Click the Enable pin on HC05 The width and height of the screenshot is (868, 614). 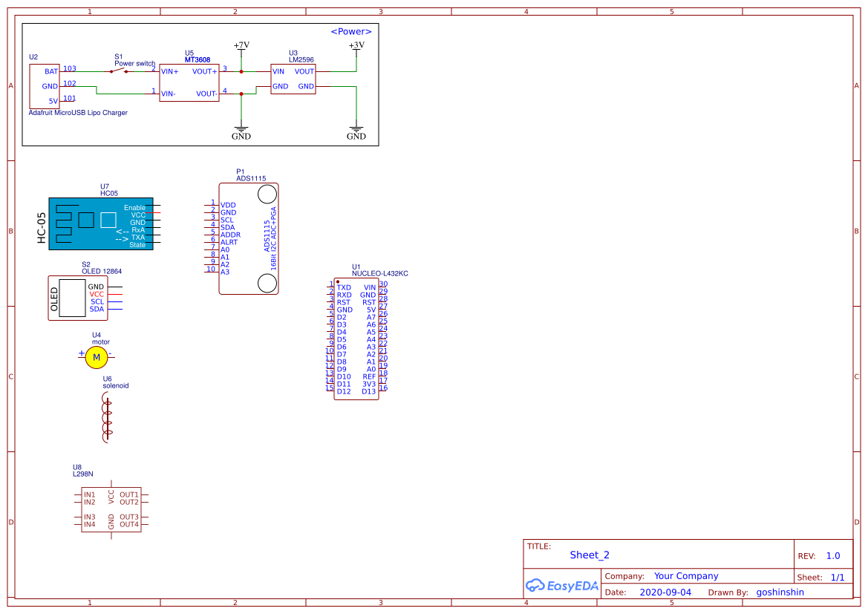tap(134, 208)
